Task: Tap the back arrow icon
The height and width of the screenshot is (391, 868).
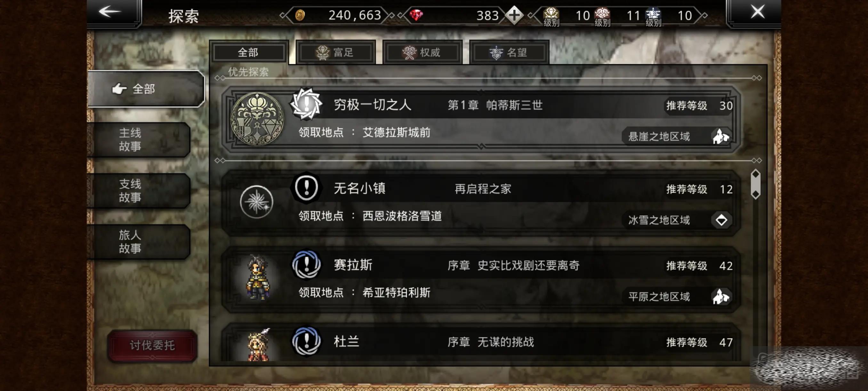Action: coord(110,12)
